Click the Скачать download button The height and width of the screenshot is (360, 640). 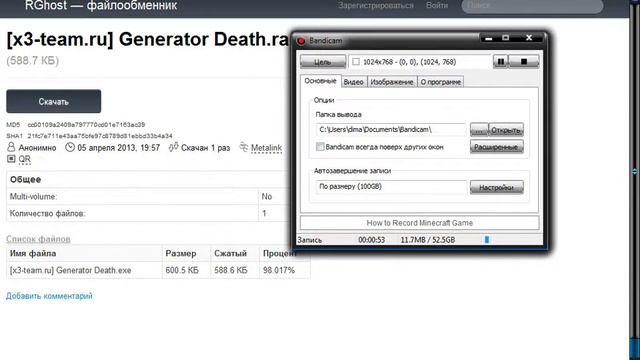53,101
